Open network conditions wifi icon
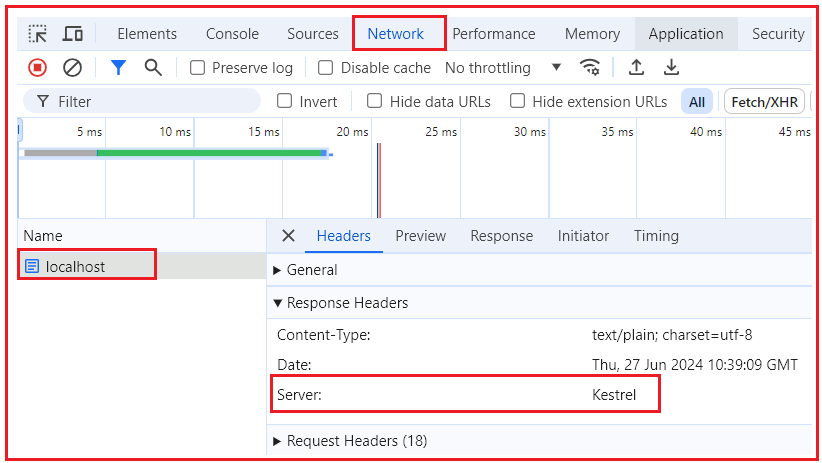 coord(591,68)
